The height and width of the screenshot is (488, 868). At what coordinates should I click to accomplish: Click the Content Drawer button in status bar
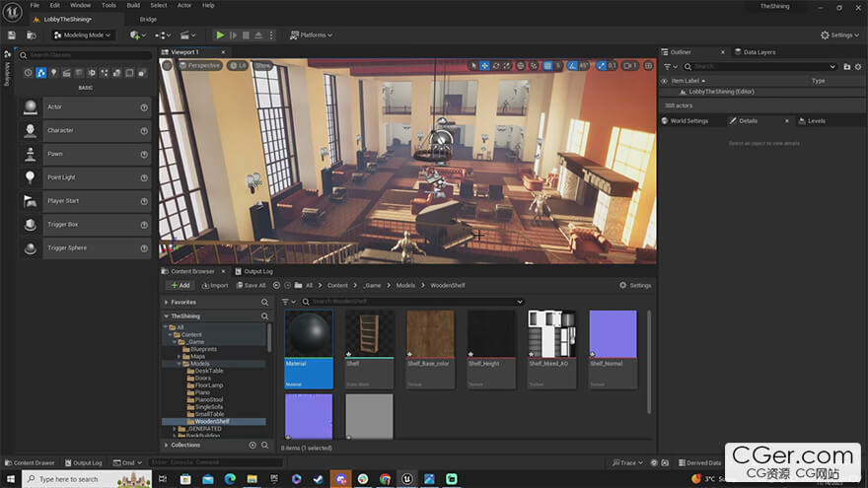click(30, 462)
